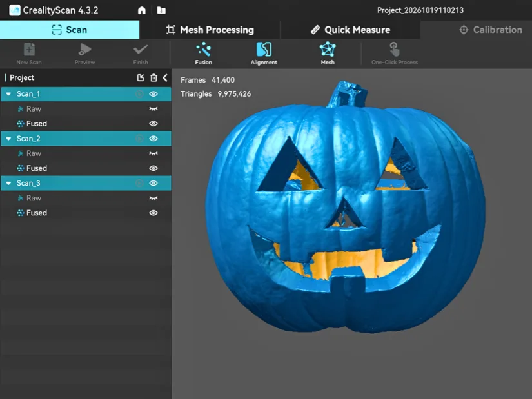Click the CrealityScan app logo
532x399 pixels.
tap(15, 10)
